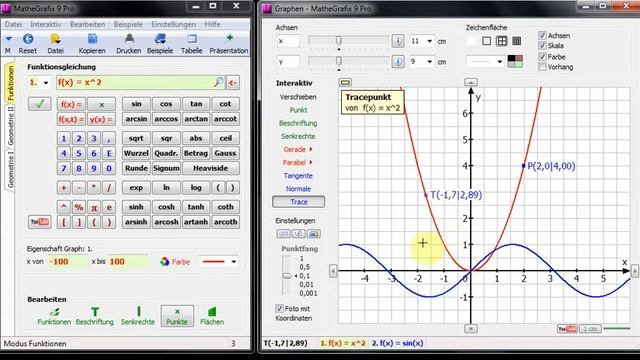Image resolution: width=640 pixels, height=360 pixels.
Task: Switch to Geometrie II tab
Action: (10, 126)
